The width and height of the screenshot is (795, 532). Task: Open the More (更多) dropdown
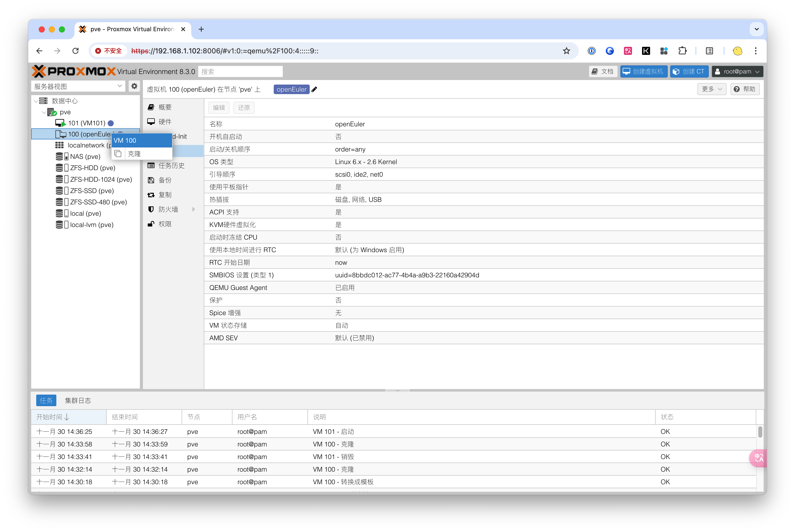click(x=711, y=89)
